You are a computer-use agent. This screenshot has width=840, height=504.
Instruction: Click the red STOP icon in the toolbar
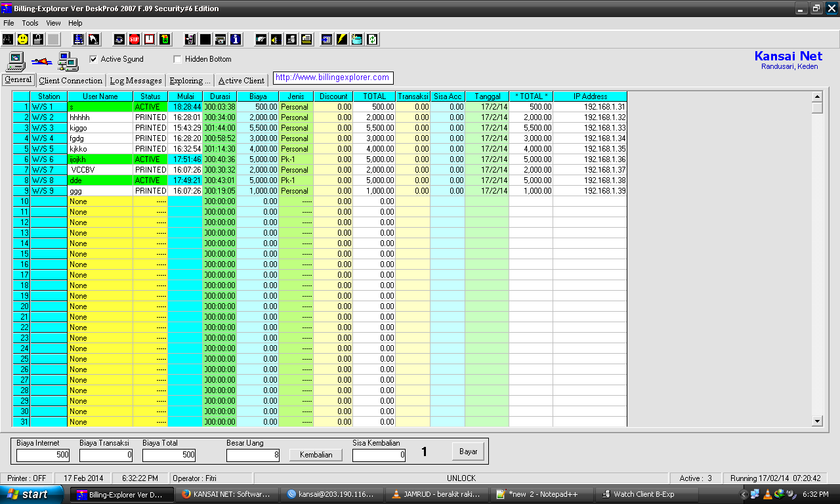pos(133,39)
